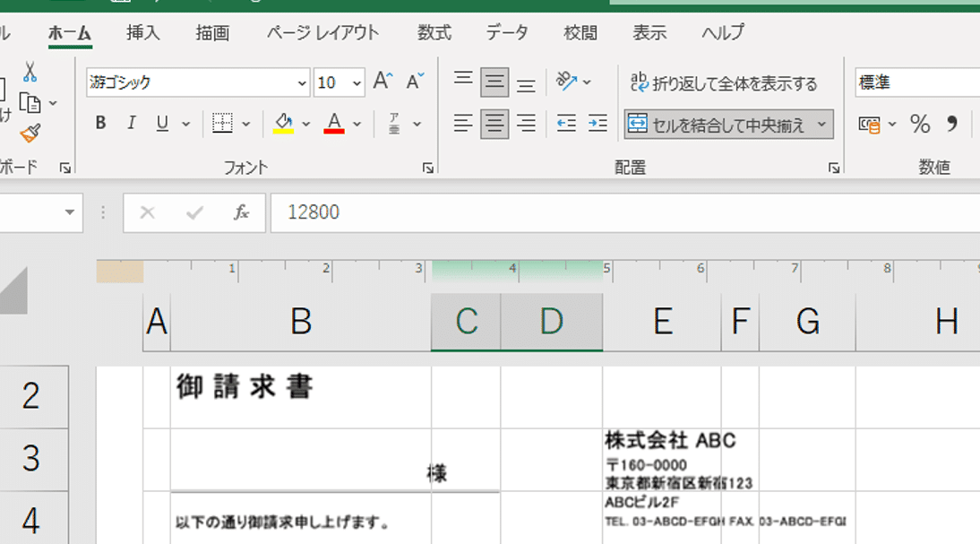980x544 pixels.
Task: Decrease font size with the smaller A icon
Action: click(x=415, y=82)
